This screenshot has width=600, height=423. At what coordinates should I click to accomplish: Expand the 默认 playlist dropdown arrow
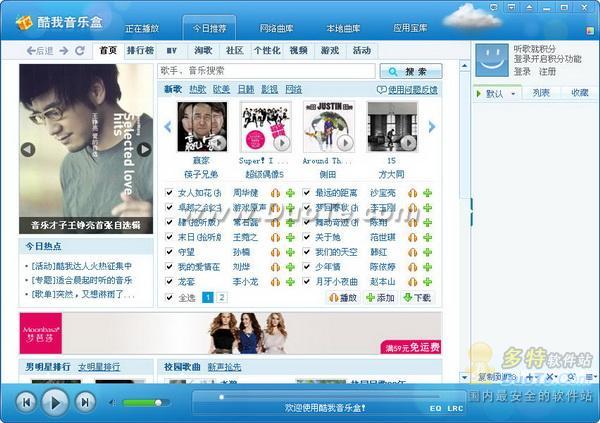point(513,94)
